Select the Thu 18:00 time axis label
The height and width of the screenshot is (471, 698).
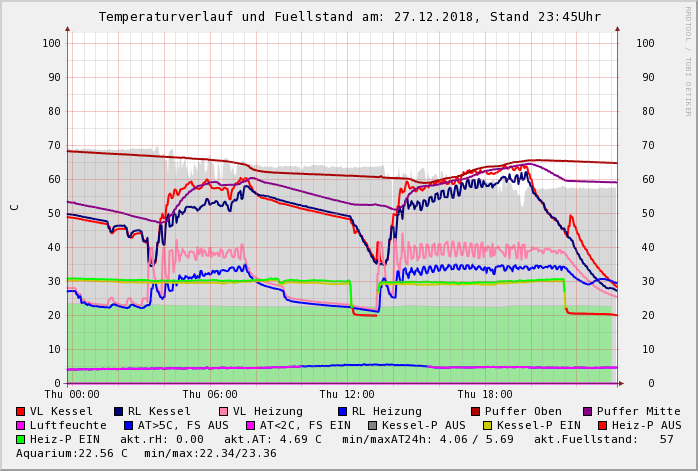[x=485, y=394]
